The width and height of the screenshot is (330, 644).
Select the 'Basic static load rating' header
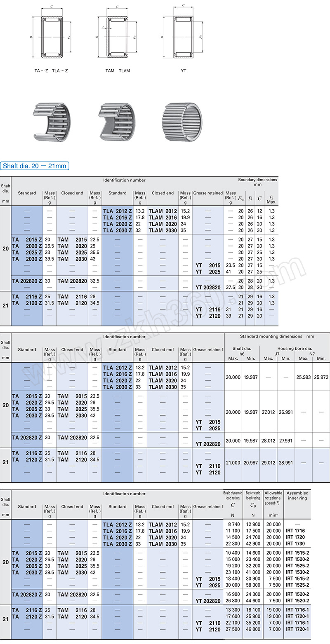(253, 496)
